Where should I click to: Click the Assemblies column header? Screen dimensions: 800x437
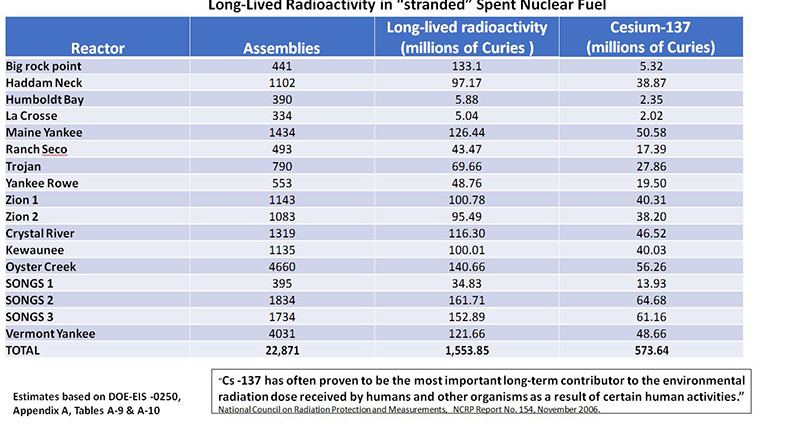pos(282,48)
